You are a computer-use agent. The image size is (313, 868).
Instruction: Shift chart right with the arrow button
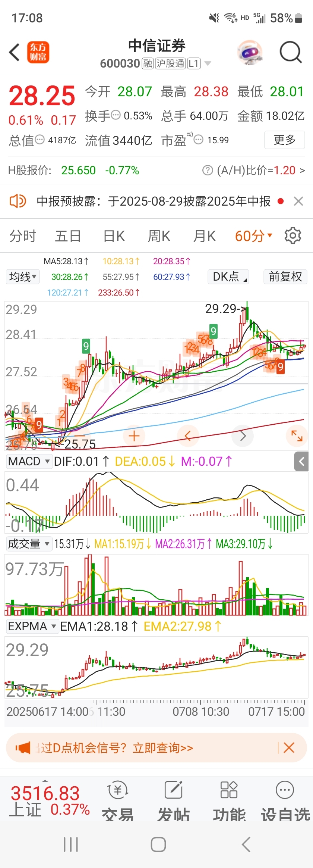pyautogui.click(x=243, y=435)
